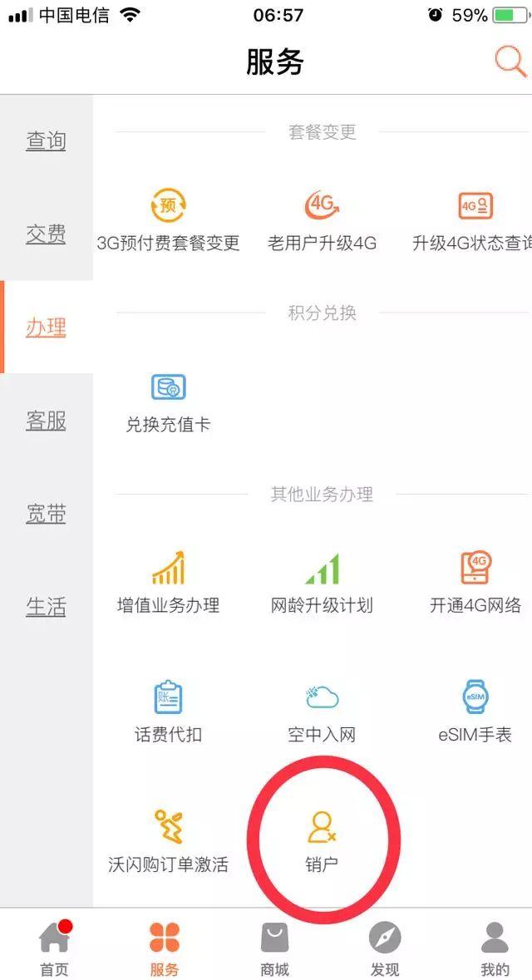Open 沃闪购订单激活 icon
Image resolution: width=532 pixels, height=980 pixels.
click(168, 826)
